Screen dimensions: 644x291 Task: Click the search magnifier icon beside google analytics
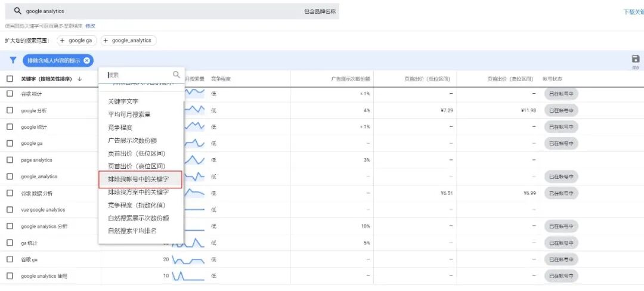click(17, 11)
